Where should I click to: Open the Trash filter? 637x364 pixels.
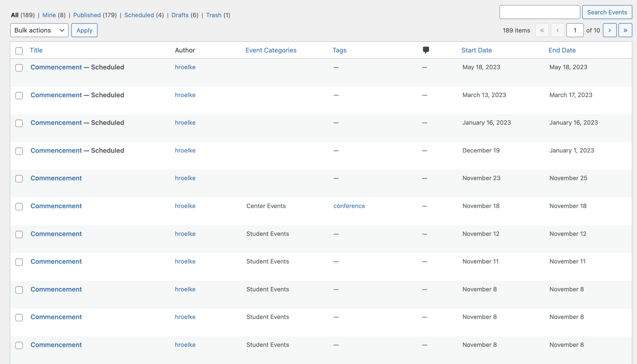(x=214, y=15)
